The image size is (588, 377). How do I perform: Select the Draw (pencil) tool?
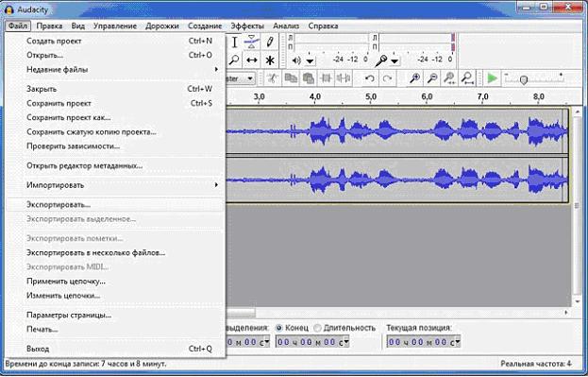[x=270, y=43]
